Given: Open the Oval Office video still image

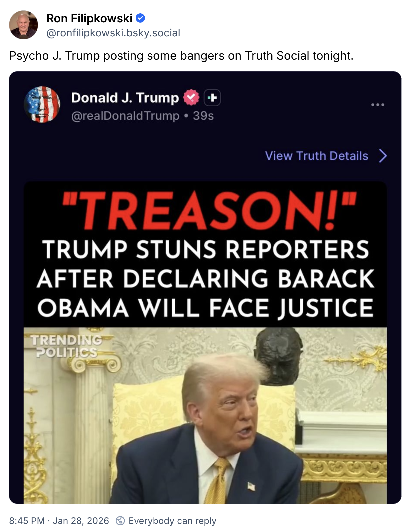Looking at the screenshot, I should 205,415.
